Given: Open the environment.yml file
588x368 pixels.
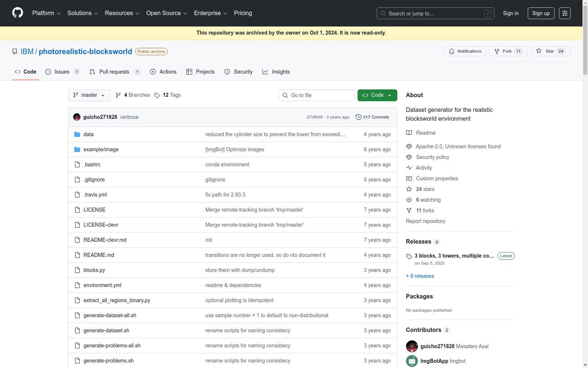Looking at the screenshot, I should (102, 285).
